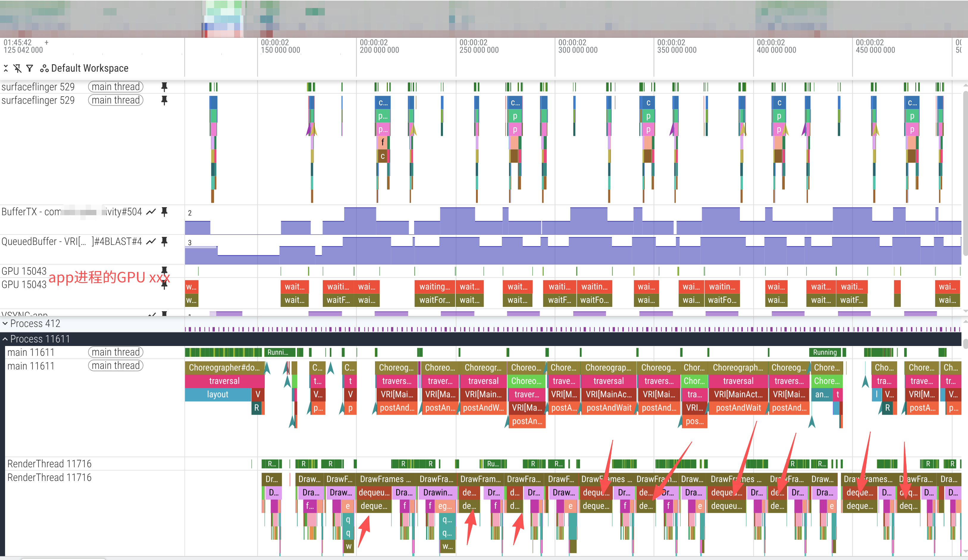Click the workspace nodes icon before Default Workspace

tap(44, 68)
